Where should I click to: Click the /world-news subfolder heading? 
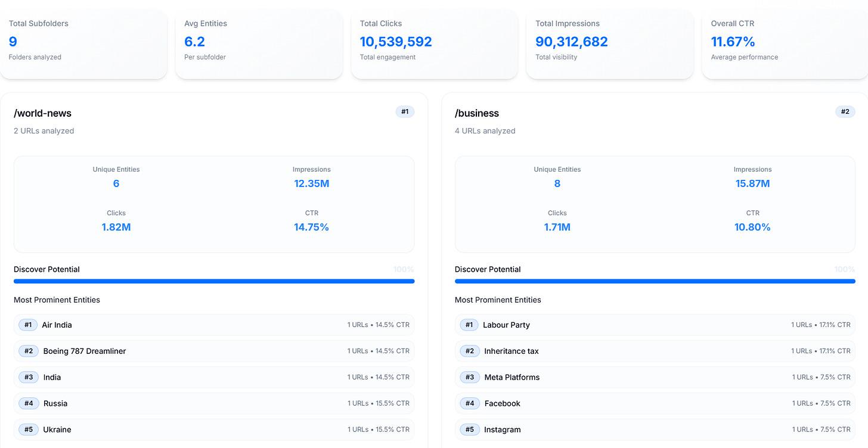tap(42, 113)
